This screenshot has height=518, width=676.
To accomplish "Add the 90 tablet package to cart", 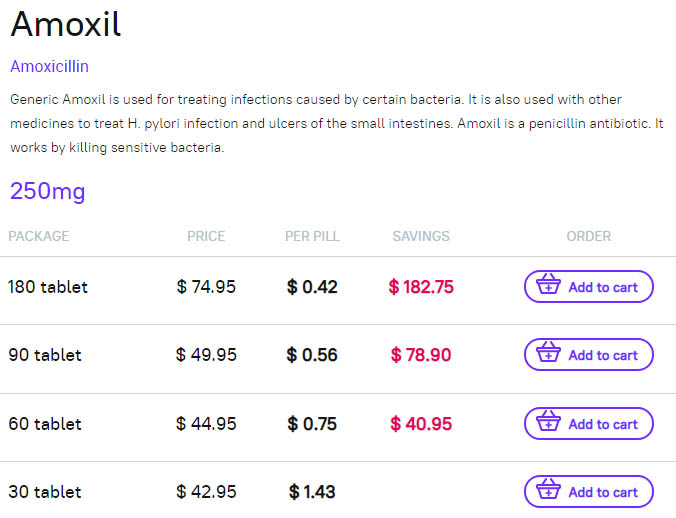I will coord(588,355).
